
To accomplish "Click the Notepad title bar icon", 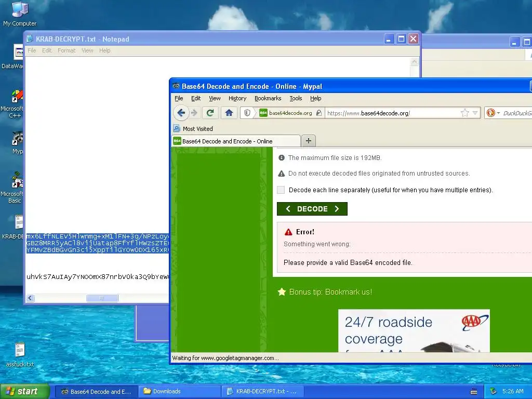I will (x=30, y=39).
